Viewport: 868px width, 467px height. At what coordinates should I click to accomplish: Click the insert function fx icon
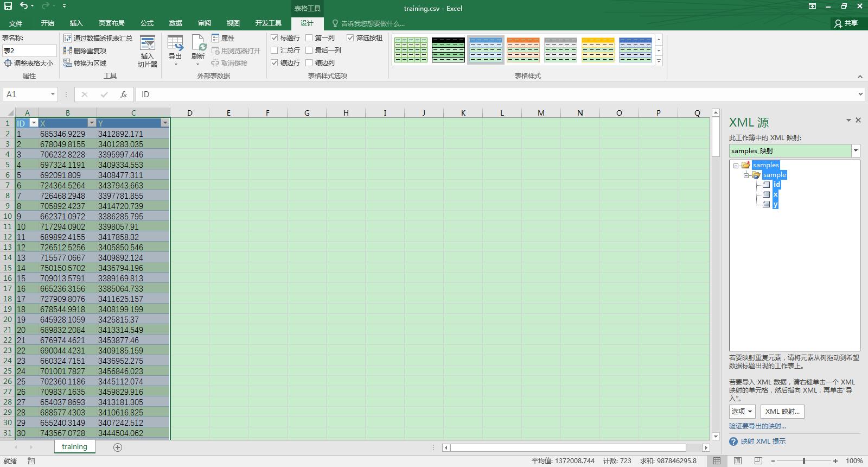[x=124, y=94]
